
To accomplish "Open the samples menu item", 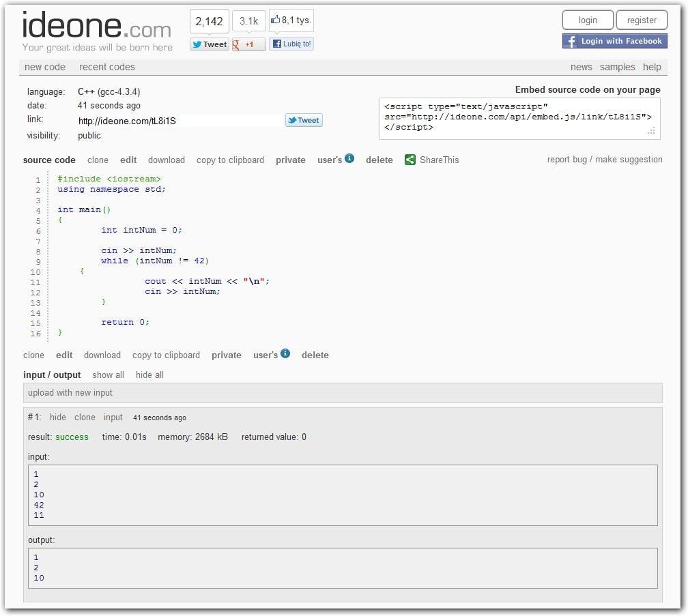I will pos(617,67).
